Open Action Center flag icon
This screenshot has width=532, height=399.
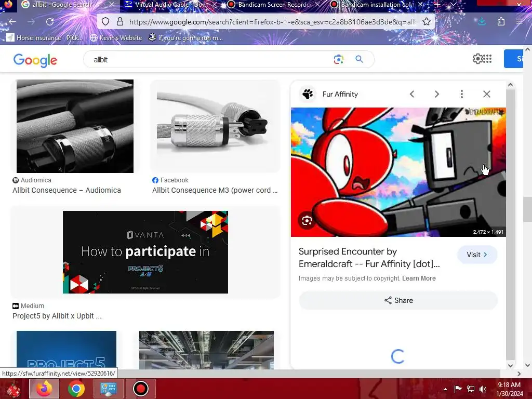(458, 389)
